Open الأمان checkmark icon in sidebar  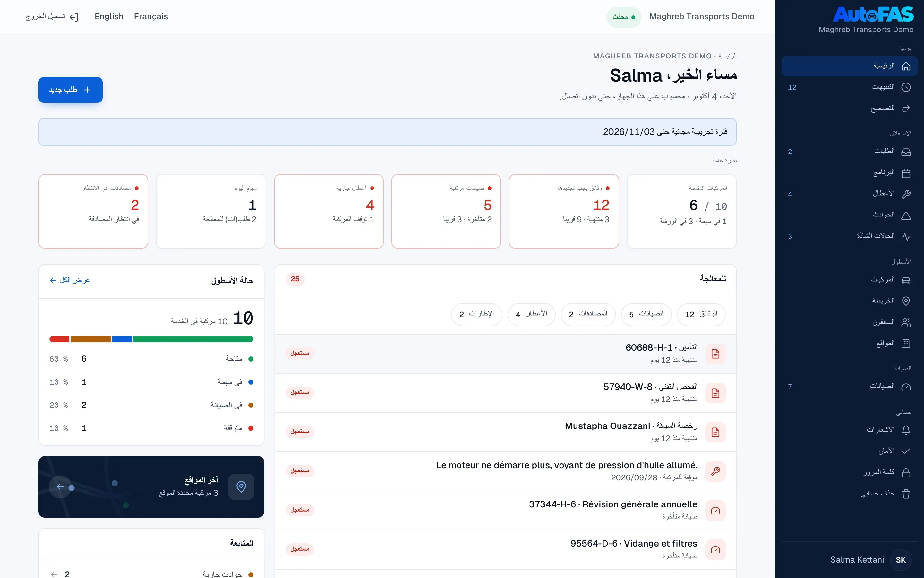[x=906, y=451]
